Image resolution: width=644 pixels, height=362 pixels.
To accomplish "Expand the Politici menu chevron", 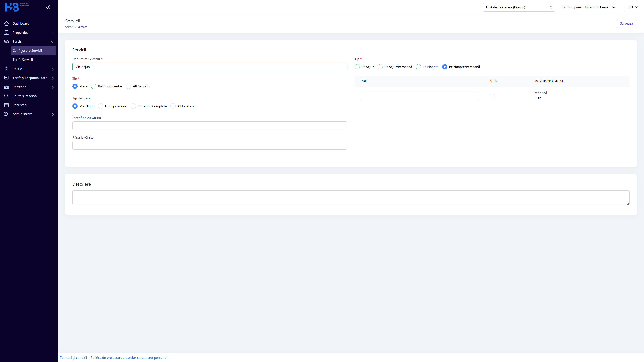I will [x=53, y=69].
